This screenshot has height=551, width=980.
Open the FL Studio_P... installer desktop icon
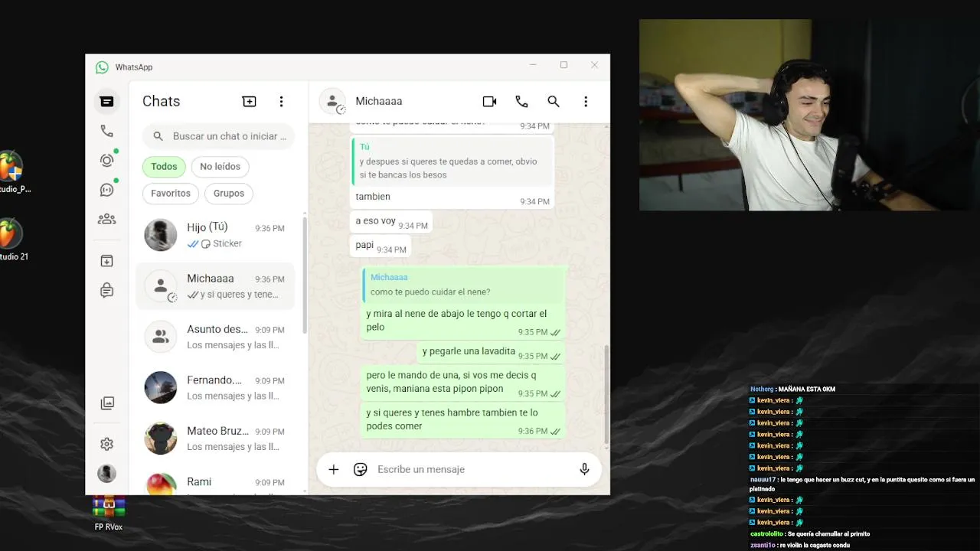14,172
